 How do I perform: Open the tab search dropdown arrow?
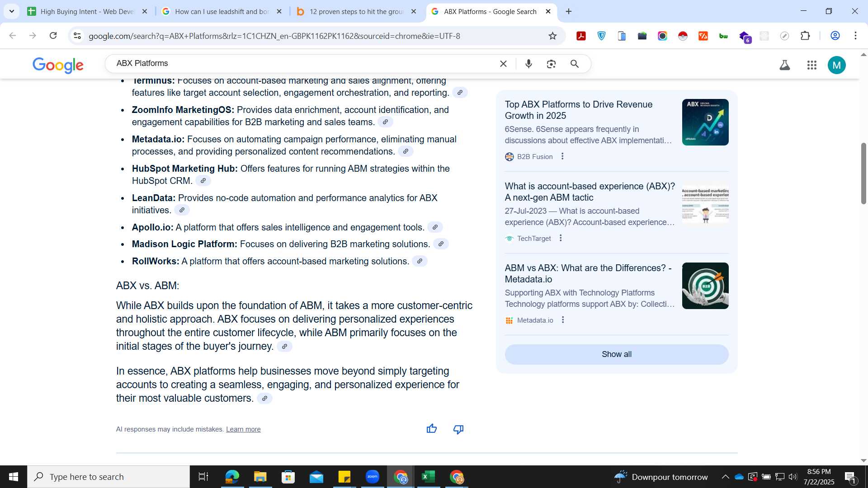tap(11, 11)
